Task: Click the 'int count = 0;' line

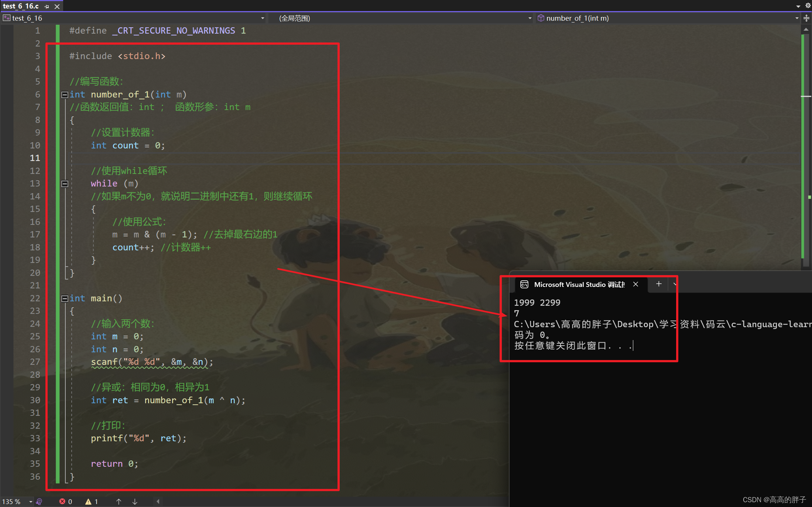Action: [x=128, y=145]
